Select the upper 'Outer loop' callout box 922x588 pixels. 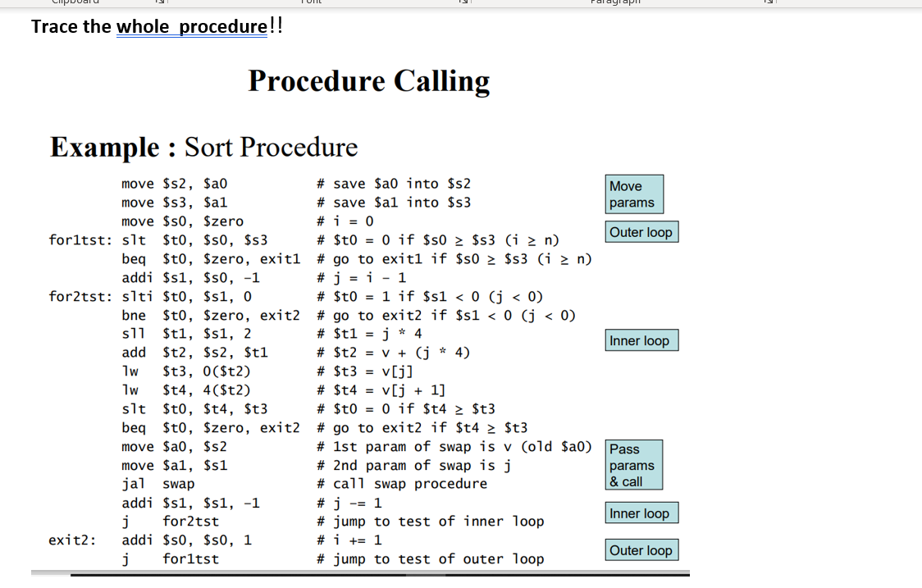641,232
